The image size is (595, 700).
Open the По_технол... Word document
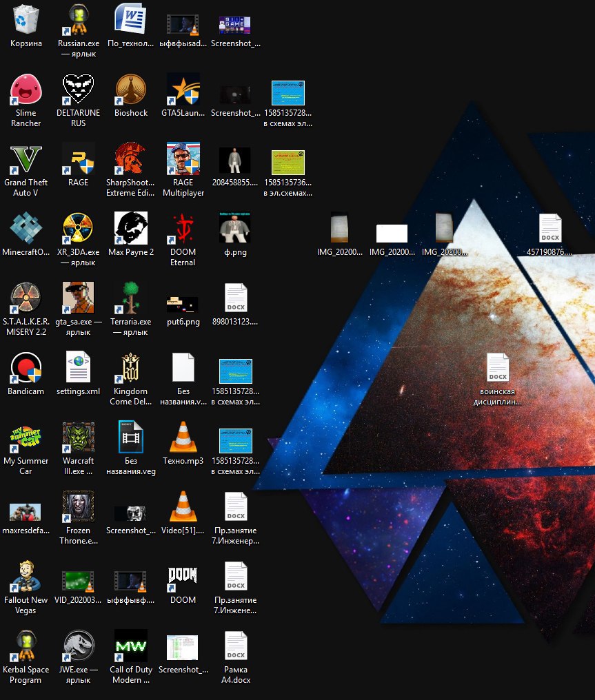tap(130, 20)
